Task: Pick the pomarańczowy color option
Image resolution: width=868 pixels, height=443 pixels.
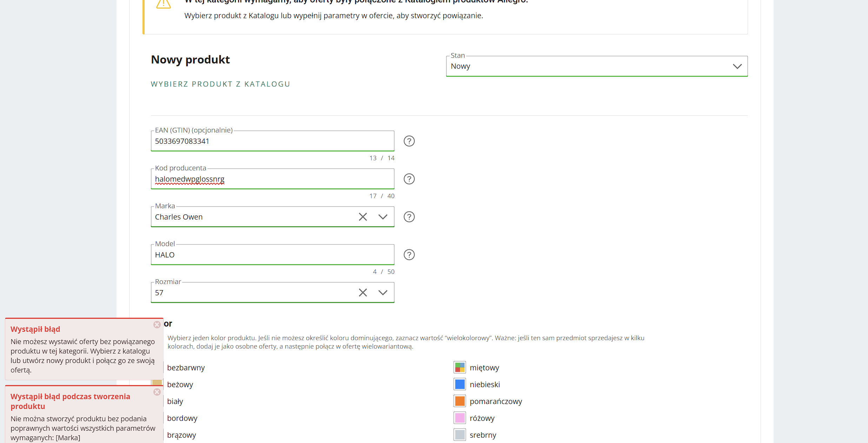Action: coord(459,401)
